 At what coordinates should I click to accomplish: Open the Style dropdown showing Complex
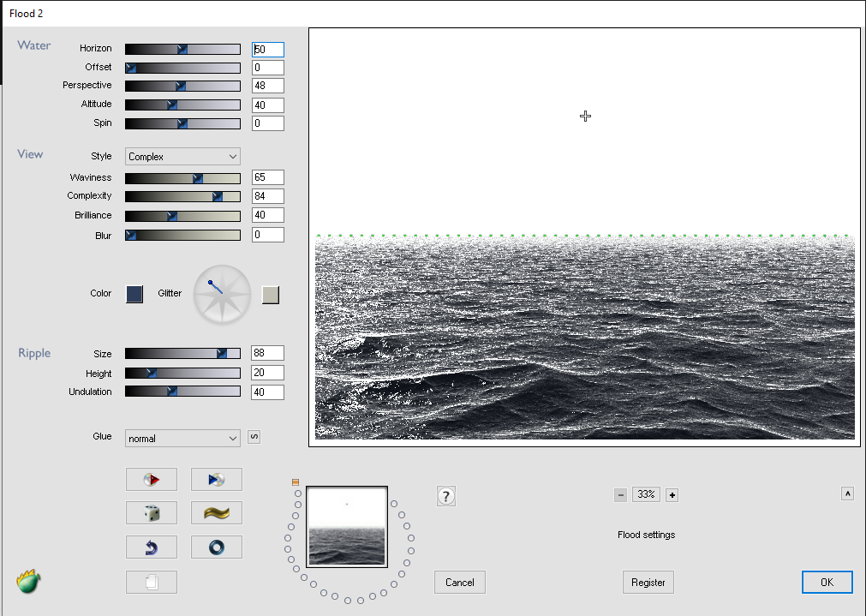pyautogui.click(x=182, y=156)
